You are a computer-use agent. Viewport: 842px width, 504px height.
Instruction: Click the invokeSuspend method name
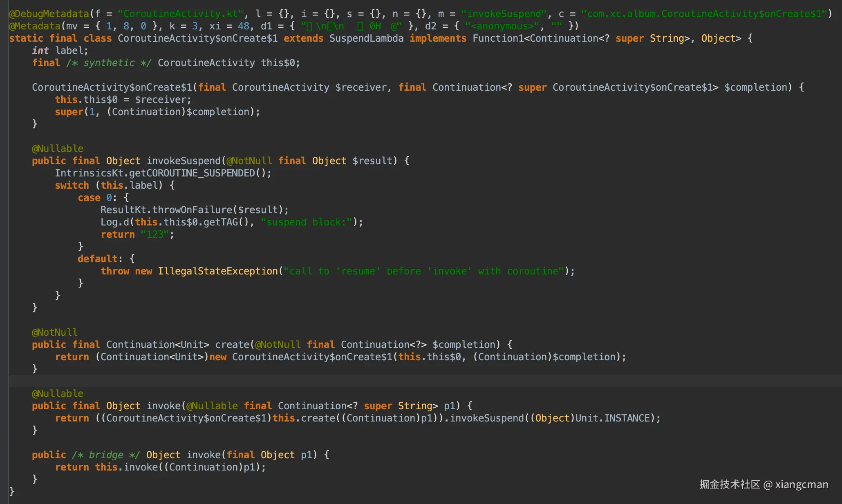pyautogui.click(x=184, y=161)
